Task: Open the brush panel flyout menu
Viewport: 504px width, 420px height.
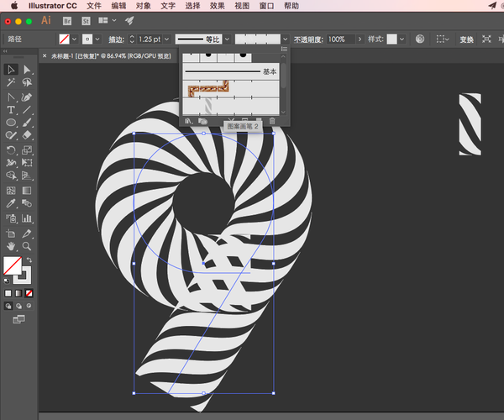Action: 283,50
